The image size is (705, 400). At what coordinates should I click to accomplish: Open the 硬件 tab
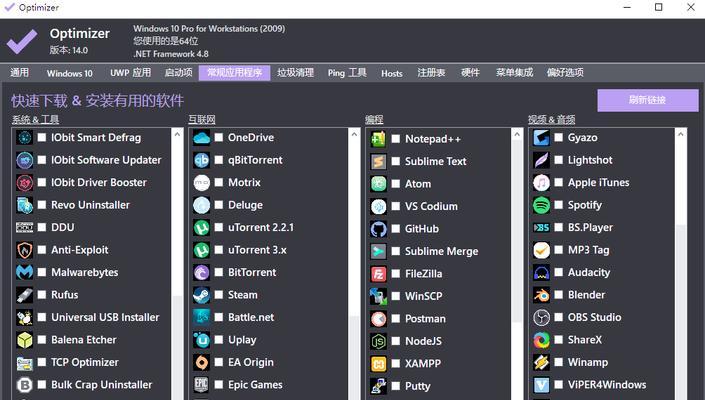pyautogui.click(x=470, y=73)
